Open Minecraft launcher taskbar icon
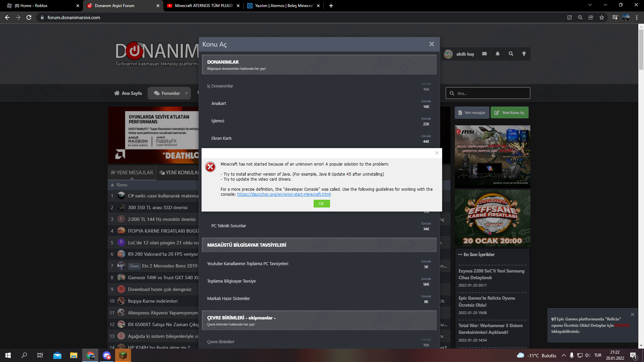 coord(123,355)
